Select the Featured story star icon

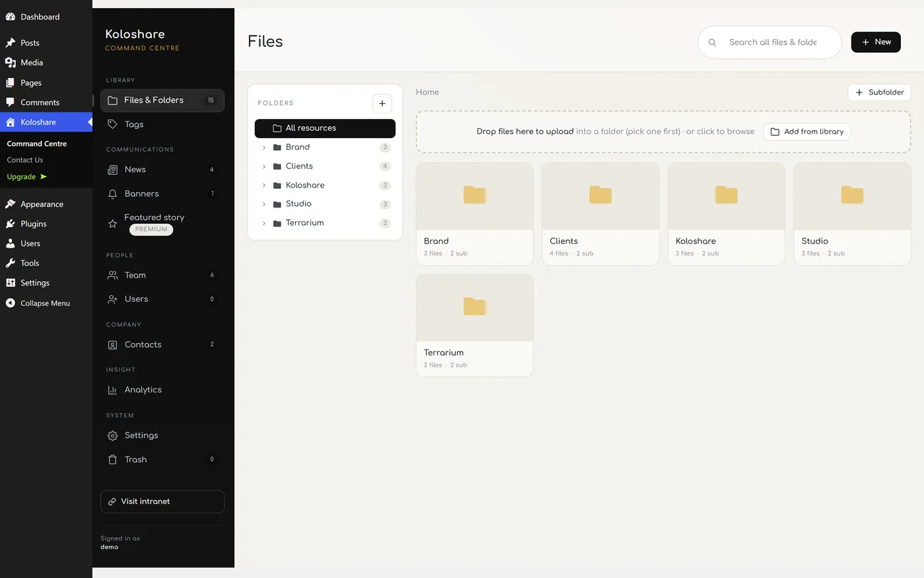(112, 224)
